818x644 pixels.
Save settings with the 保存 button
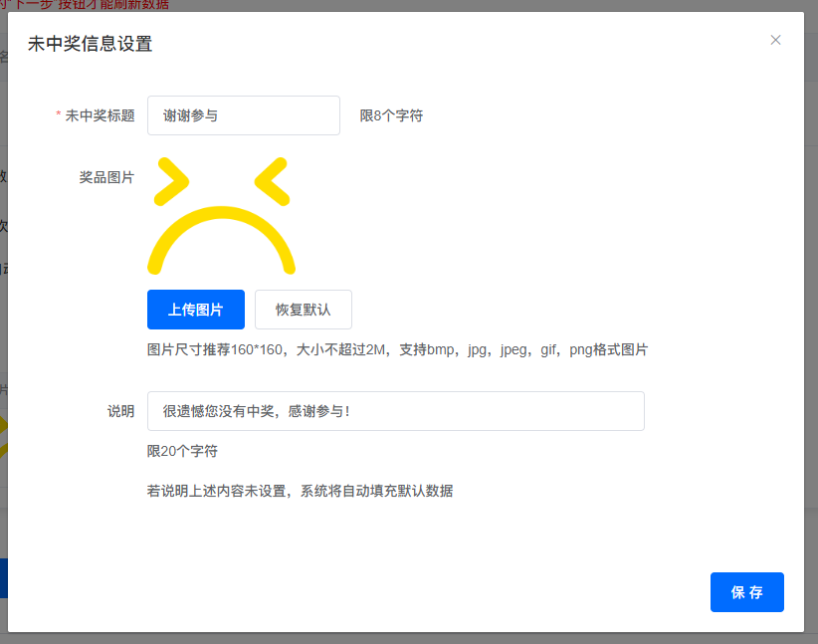point(746,592)
